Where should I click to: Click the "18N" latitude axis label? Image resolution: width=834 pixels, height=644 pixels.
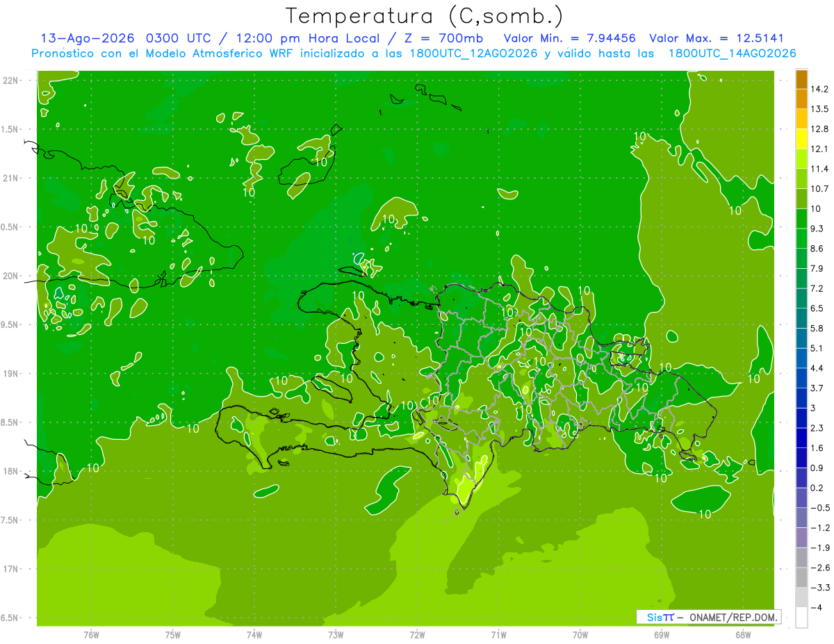pos(11,472)
